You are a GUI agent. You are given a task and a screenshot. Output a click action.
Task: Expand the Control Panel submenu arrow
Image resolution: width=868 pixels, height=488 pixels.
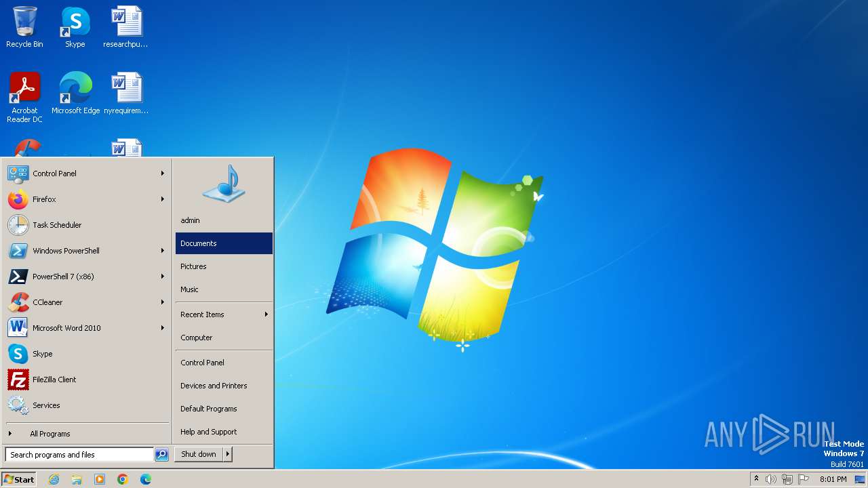(x=163, y=174)
